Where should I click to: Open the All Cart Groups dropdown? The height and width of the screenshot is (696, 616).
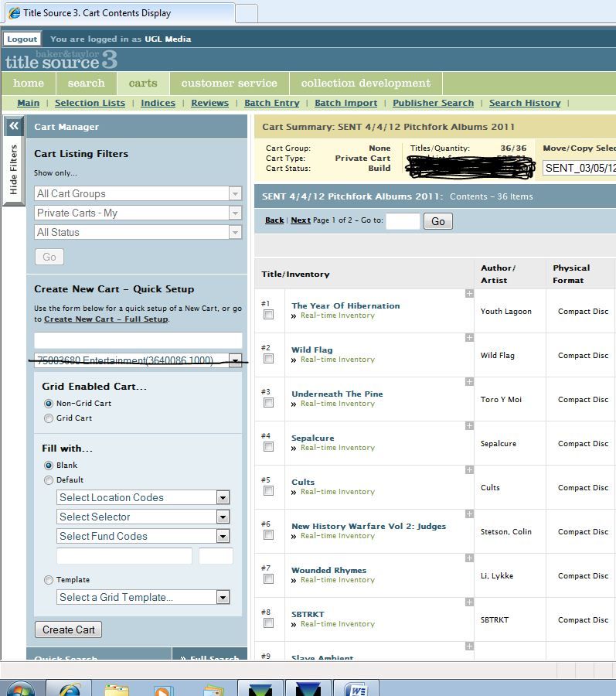[x=138, y=194]
